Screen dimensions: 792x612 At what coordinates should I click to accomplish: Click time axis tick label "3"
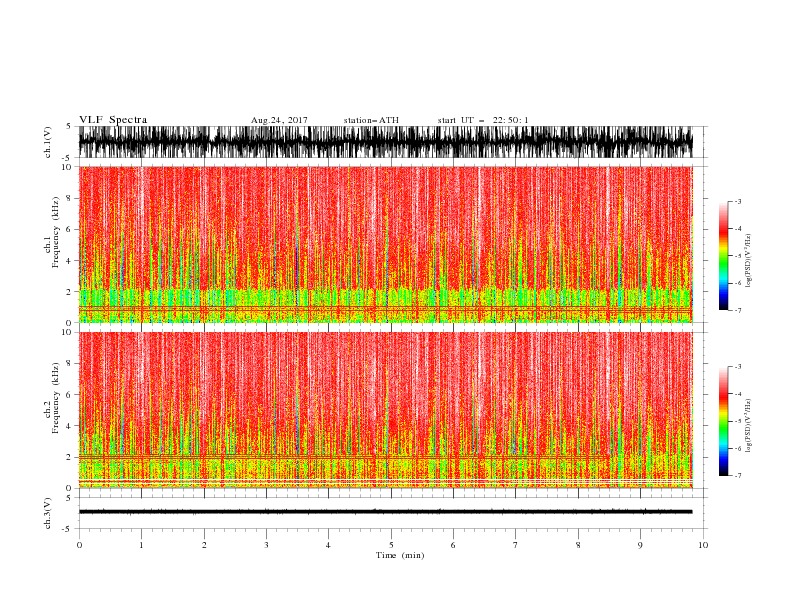click(266, 545)
